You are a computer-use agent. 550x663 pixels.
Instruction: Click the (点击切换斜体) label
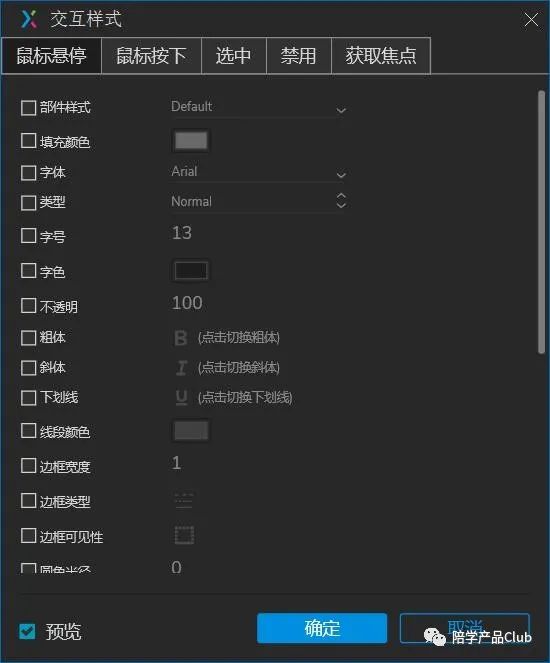(x=239, y=368)
